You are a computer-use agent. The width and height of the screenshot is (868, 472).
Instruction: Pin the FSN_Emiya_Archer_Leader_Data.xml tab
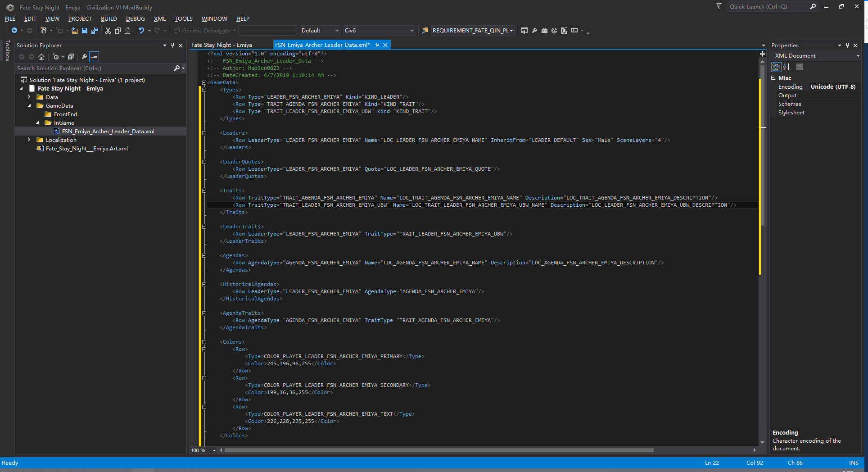tap(377, 45)
